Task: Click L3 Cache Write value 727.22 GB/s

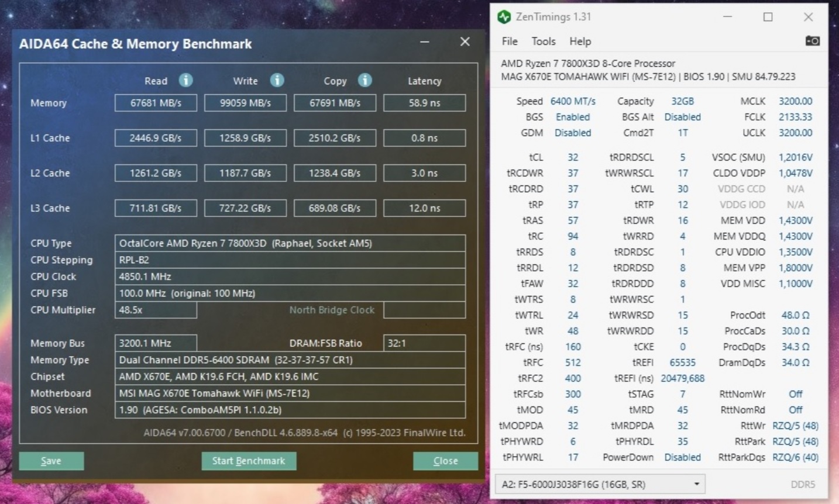Action: [x=245, y=208]
